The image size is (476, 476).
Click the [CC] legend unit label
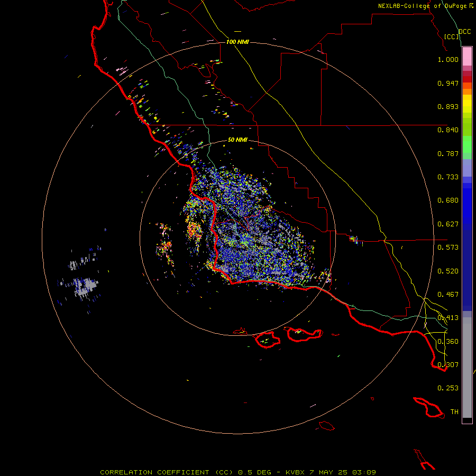(452, 36)
